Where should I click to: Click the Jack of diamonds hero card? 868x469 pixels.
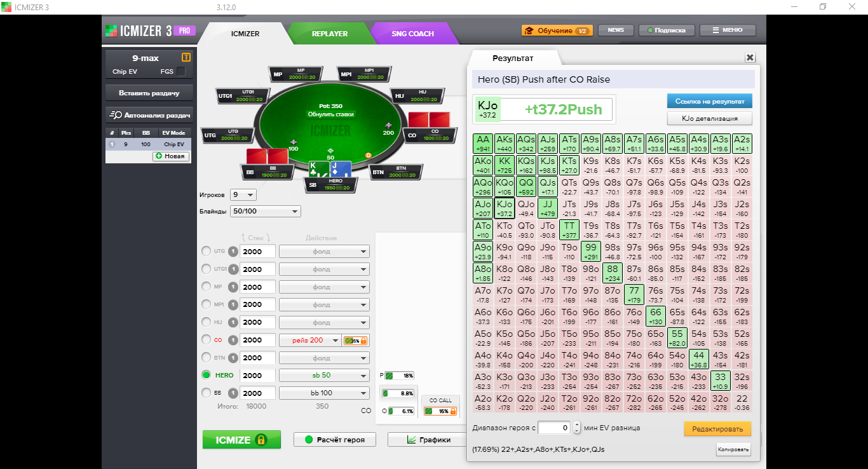coord(341,169)
